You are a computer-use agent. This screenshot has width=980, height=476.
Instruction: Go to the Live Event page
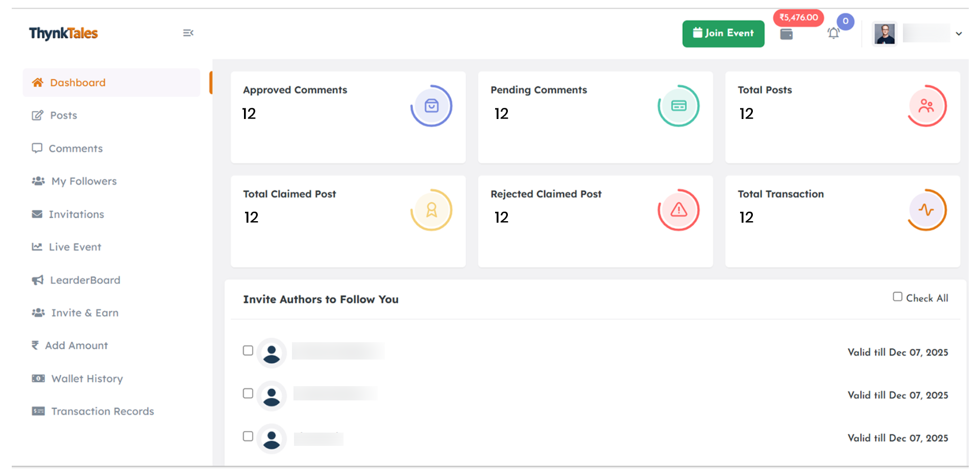[75, 247]
